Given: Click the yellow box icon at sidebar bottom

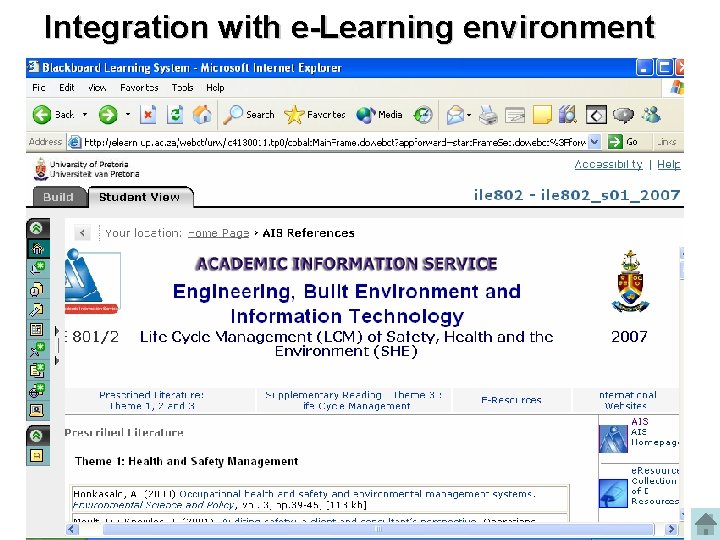Looking at the screenshot, I should coord(37,456).
